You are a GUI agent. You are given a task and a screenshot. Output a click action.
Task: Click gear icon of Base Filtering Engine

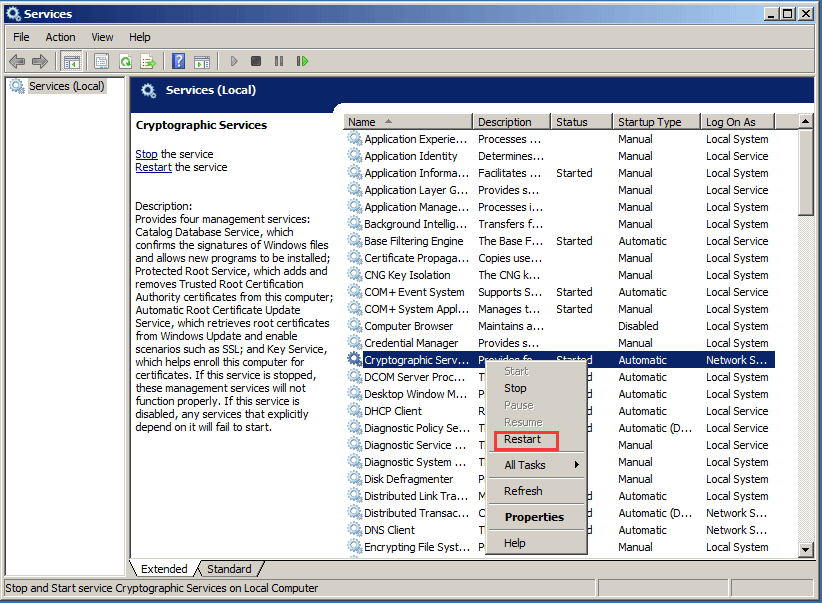coord(355,241)
